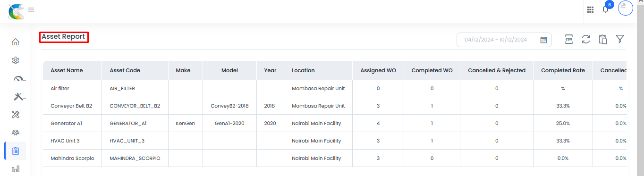
Task: Open the settings gear in sidebar
Action: 16,60
